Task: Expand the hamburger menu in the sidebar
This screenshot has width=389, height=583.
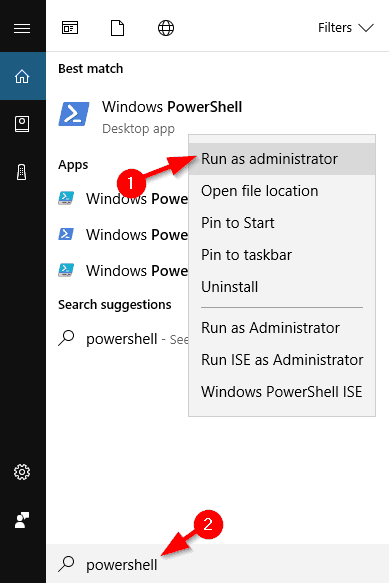Action: click(22, 28)
